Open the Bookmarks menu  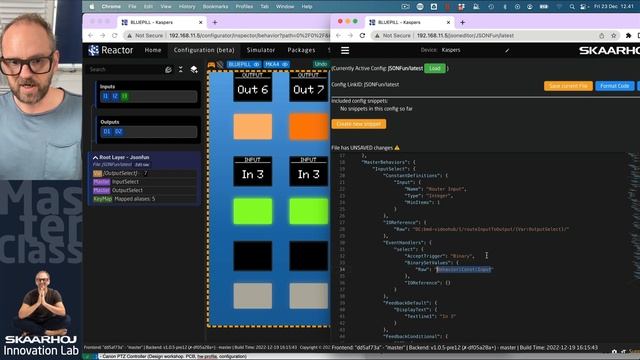coord(215,7)
